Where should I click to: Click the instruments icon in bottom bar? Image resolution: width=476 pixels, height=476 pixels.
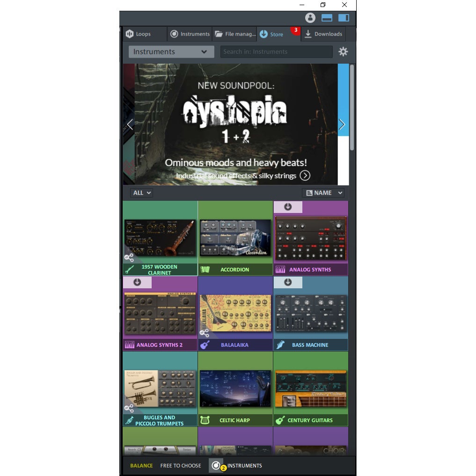(216, 465)
